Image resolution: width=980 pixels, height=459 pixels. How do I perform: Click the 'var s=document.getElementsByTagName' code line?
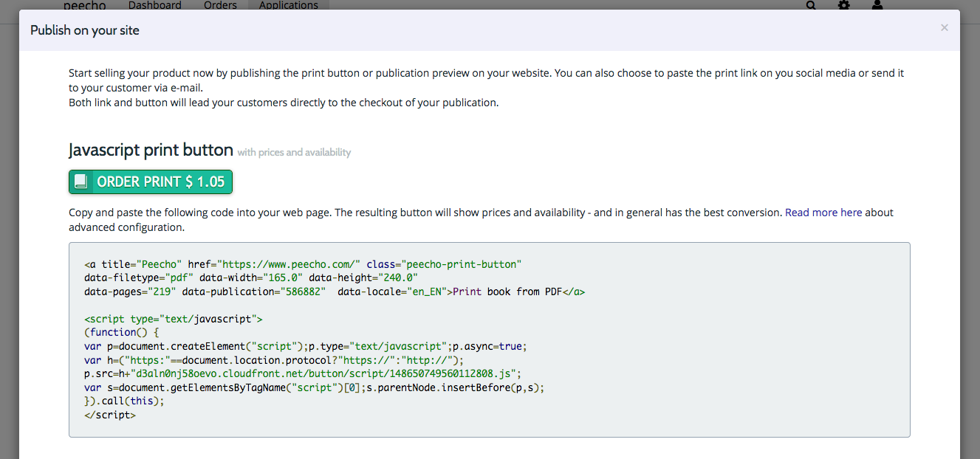coord(315,387)
